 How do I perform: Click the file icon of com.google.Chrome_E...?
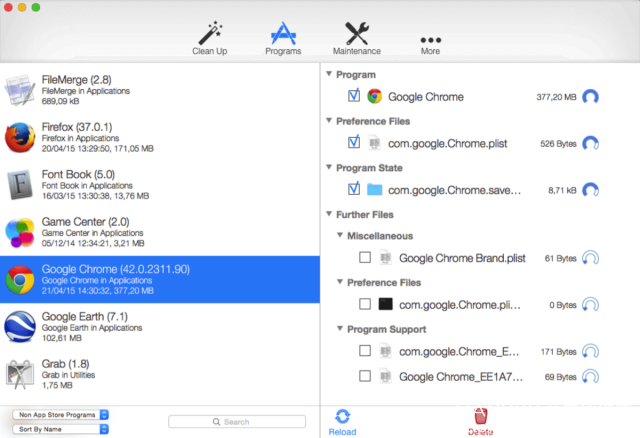[385, 351]
